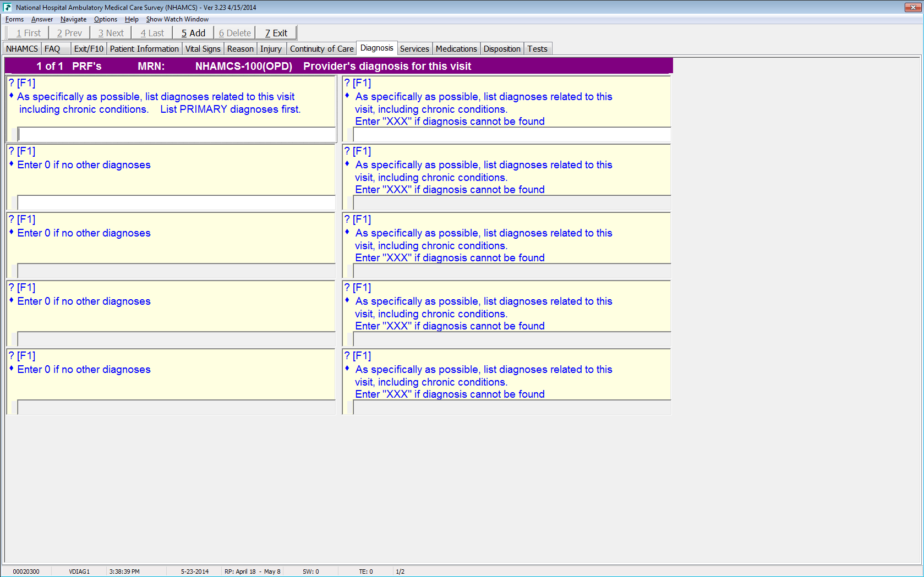The width and height of the screenshot is (924, 577).
Task: Open the Exit/F10 tab
Action: (89, 49)
